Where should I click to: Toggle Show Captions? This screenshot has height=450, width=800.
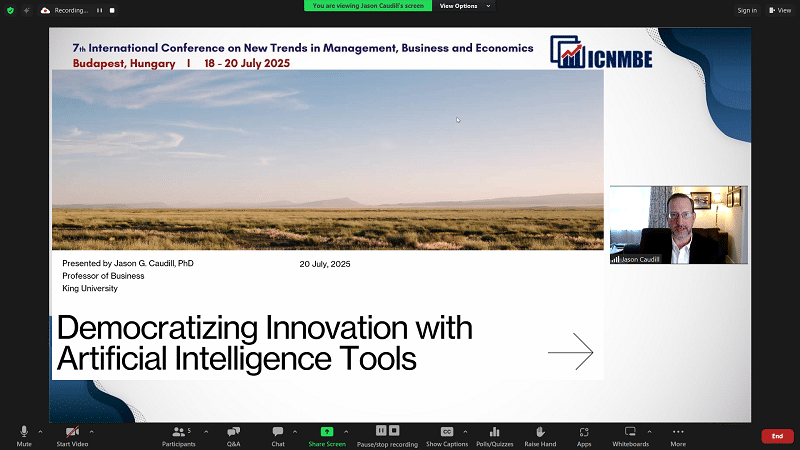click(x=447, y=432)
